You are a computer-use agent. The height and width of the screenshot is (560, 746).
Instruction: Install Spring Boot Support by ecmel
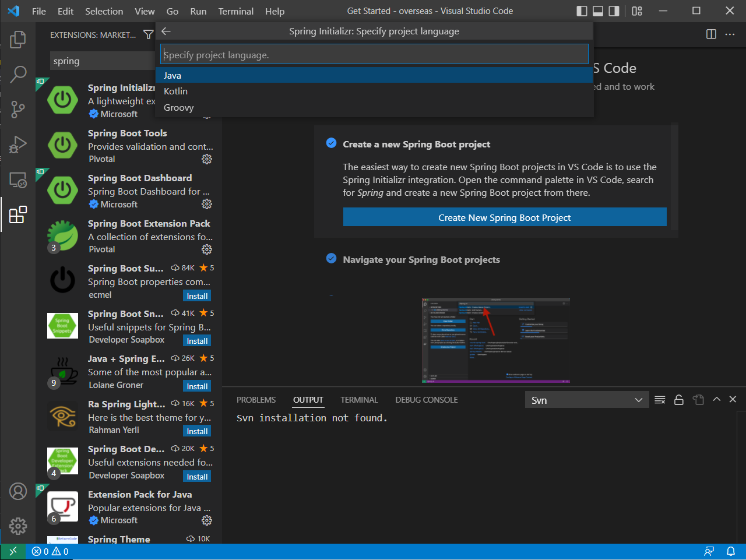197,296
